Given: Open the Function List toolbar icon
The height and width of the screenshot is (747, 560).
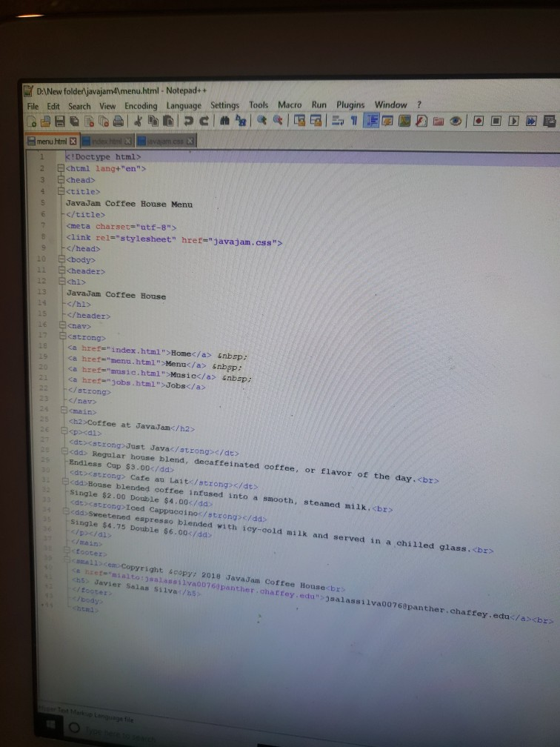Looking at the screenshot, I should [x=421, y=121].
